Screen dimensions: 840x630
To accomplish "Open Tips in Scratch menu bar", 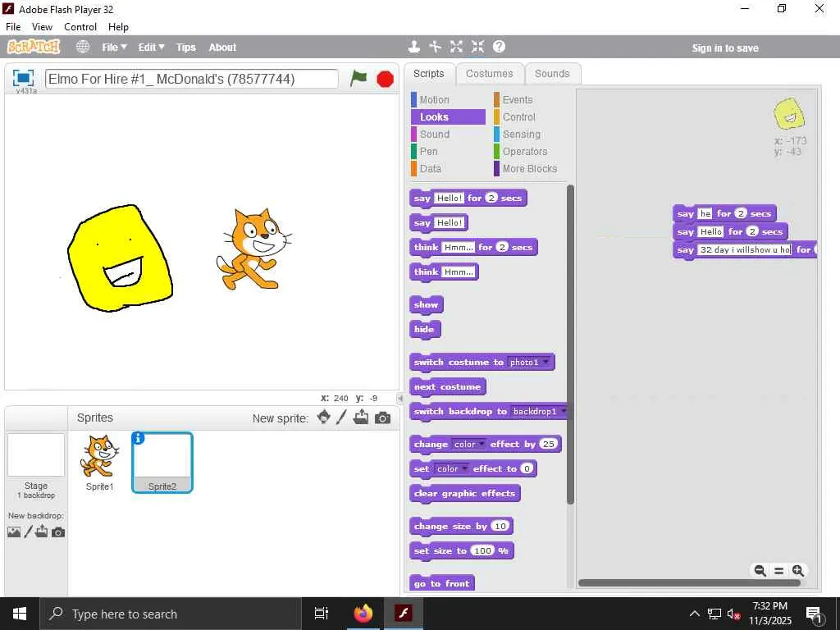I will [186, 47].
